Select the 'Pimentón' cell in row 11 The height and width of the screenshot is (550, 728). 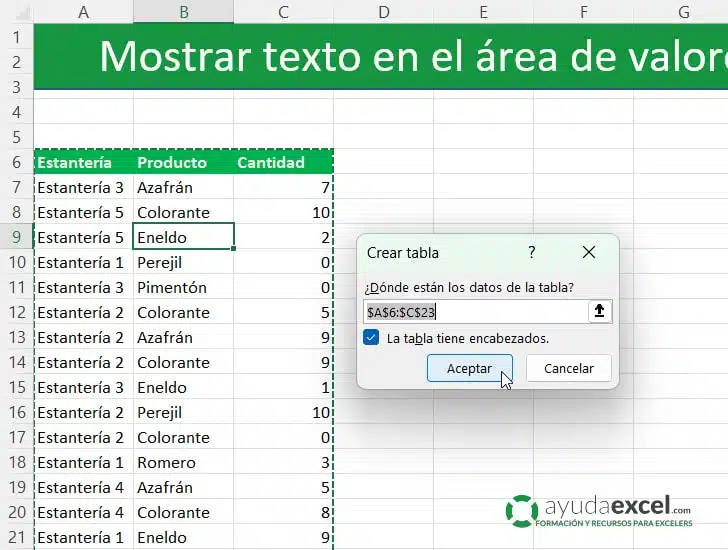(x=183, y=287)
